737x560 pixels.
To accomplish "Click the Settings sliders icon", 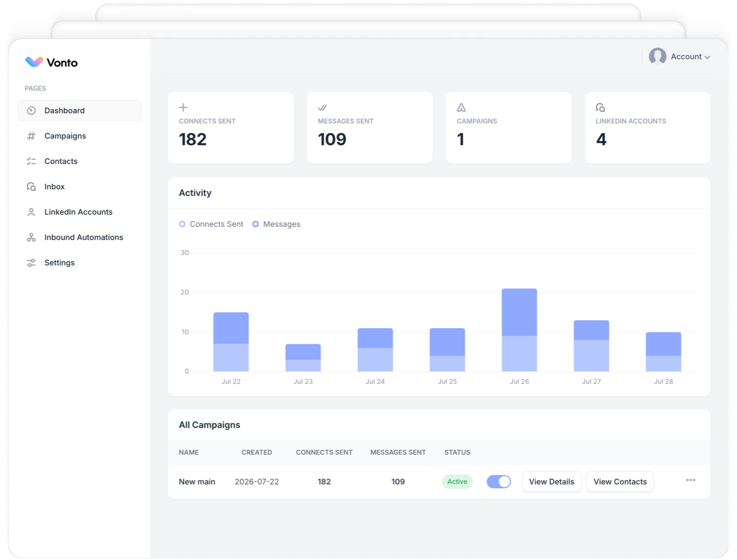I will (31, 263).
